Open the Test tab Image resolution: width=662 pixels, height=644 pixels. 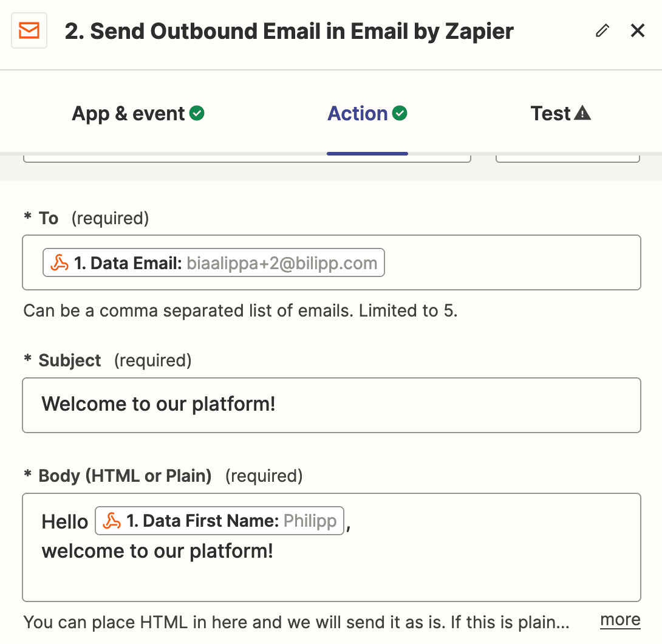pyautogui.click(x=550, y=114)
